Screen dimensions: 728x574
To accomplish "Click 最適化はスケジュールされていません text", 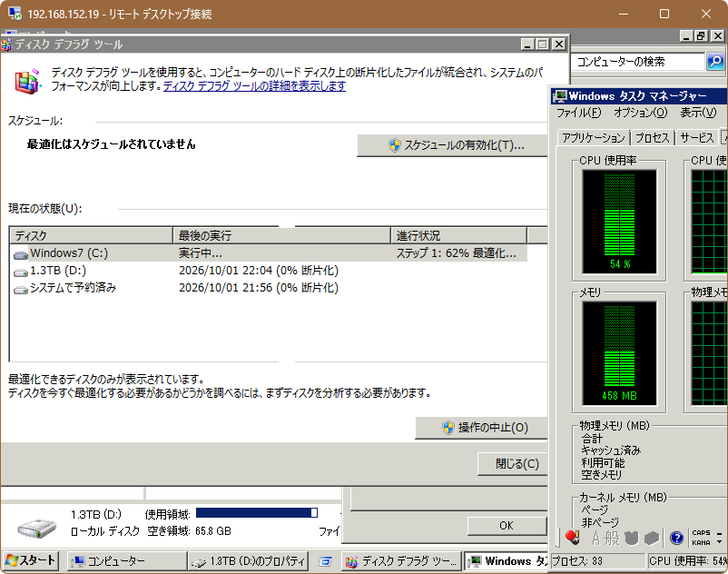I will click(112, 144).
